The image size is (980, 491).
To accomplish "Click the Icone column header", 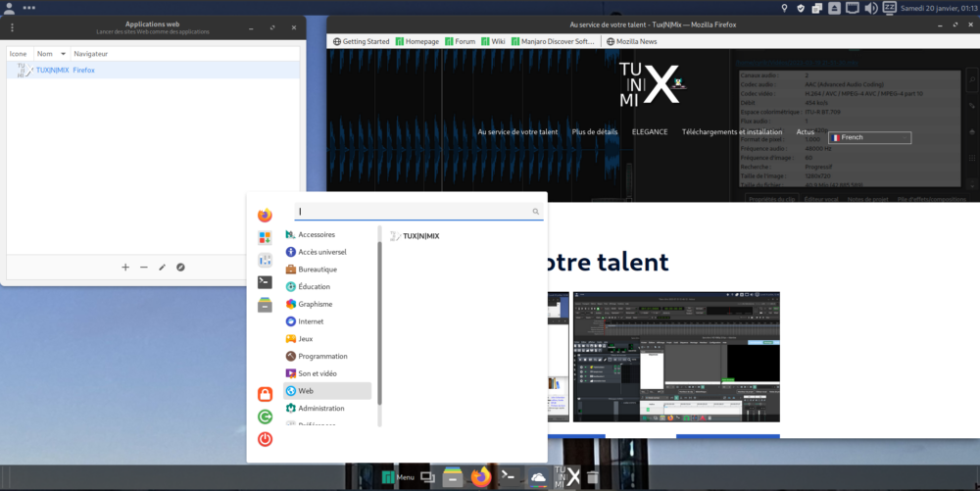I will [18, 54].
